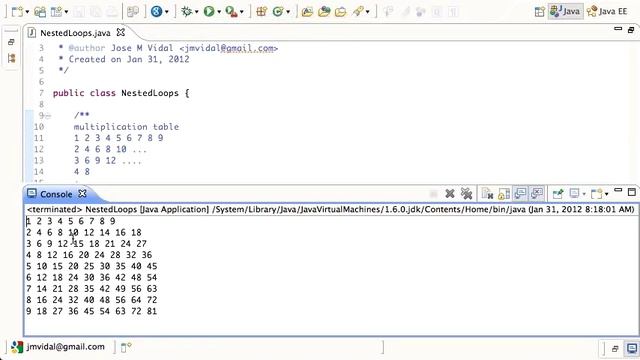Viewport: 640px width, 360px height.
Task: Expand the New Java Class dropdown arrow
Action: 288,12
